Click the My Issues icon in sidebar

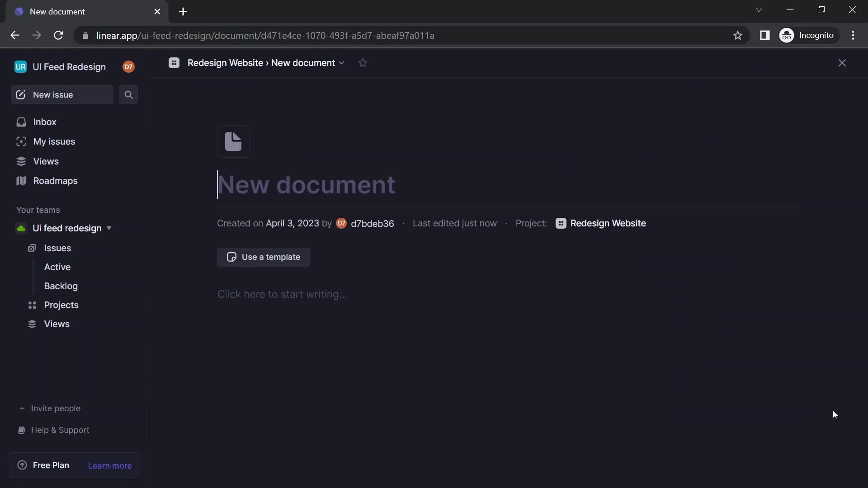21,142
